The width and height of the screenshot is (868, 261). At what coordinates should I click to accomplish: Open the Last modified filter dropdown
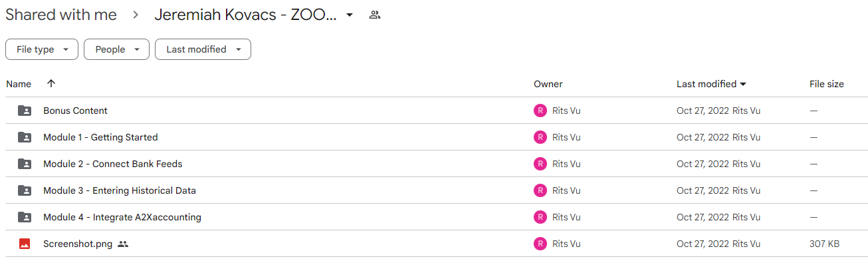click(x=203, y=49)
